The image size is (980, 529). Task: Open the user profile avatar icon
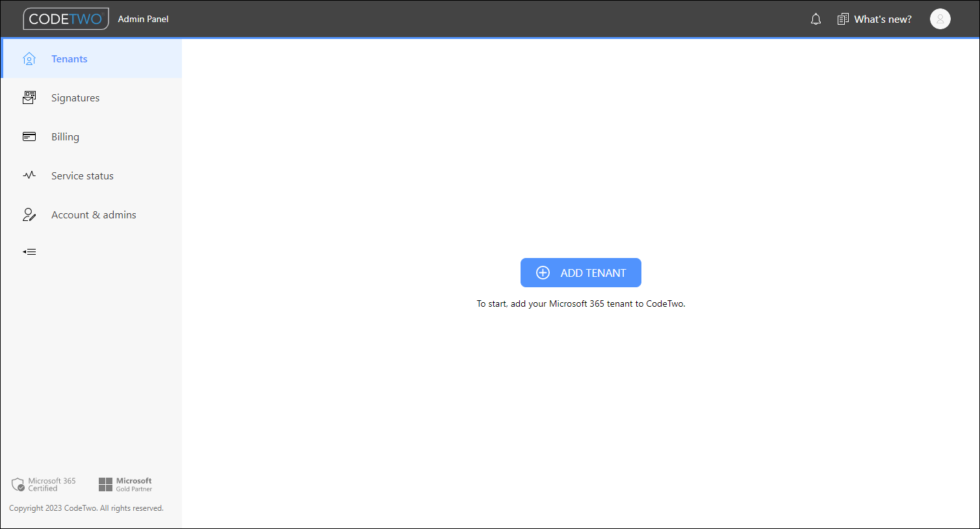(x=940, y=19)
